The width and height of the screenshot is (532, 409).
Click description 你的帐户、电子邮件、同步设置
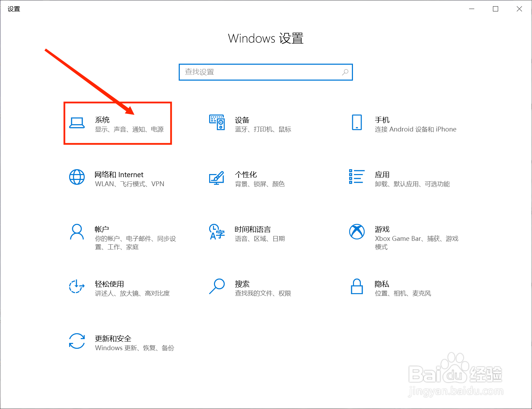tap(136, 243)
